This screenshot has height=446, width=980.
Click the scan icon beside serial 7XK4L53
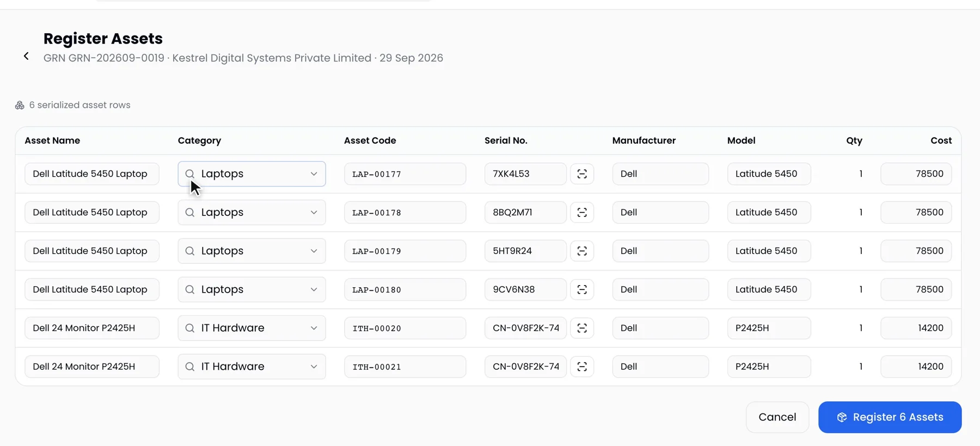(x=582, y=174)
